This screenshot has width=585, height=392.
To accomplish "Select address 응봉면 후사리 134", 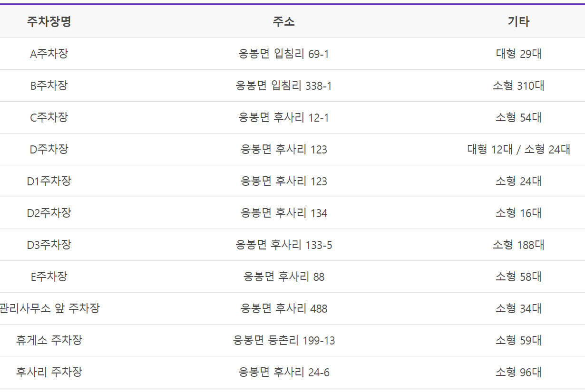I will [x=283, y=213].
